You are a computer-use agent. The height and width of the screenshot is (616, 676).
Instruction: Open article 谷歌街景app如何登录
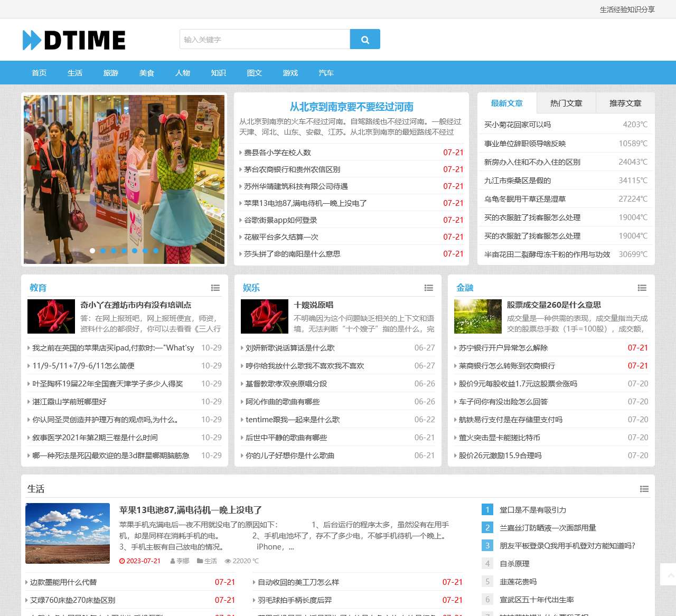280,220
